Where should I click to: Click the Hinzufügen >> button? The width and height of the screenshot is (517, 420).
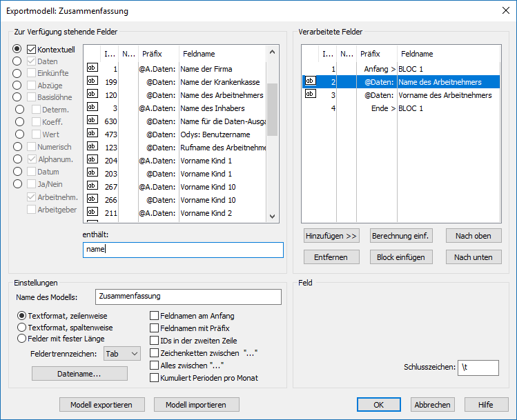(x=331, y=236)
